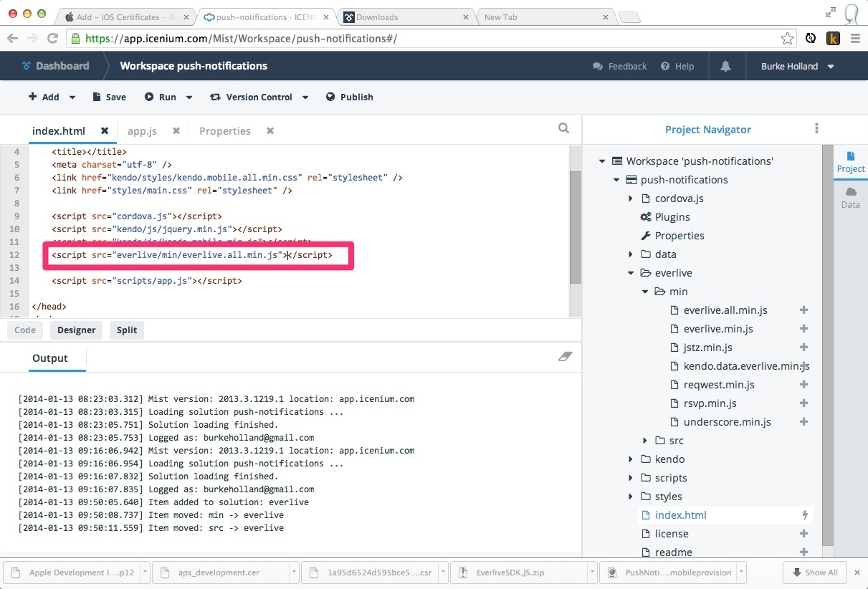Click the lightning icon next to index.html
The image size is (868, 589).
(804, 515)
